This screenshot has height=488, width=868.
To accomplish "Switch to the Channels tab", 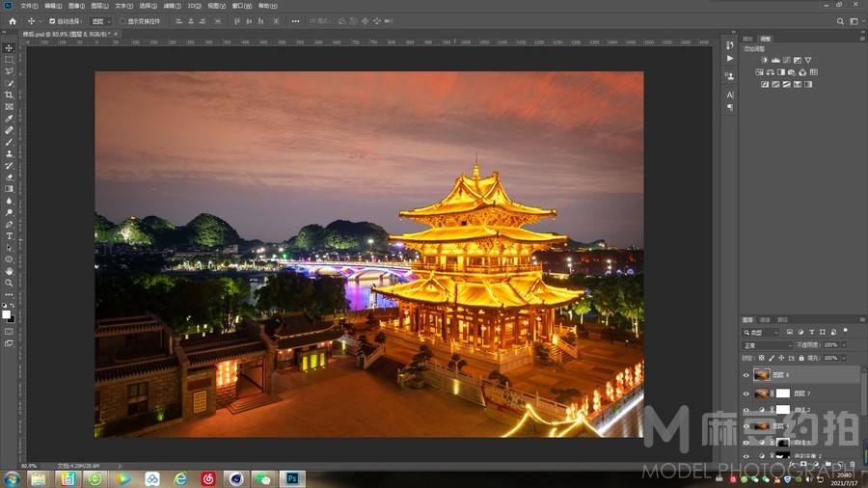I will pyautogui.click(x=765, y=320).
